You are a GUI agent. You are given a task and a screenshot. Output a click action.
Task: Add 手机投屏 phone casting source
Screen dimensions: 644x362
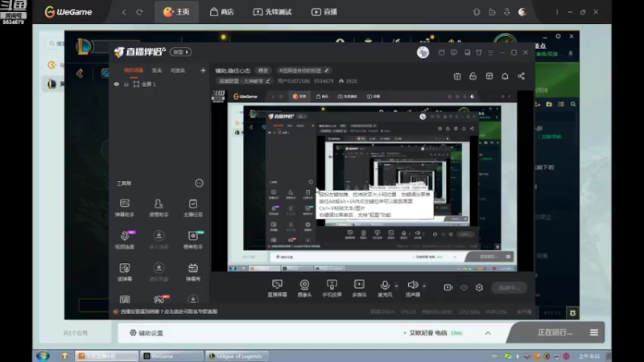tap(332, 288)
